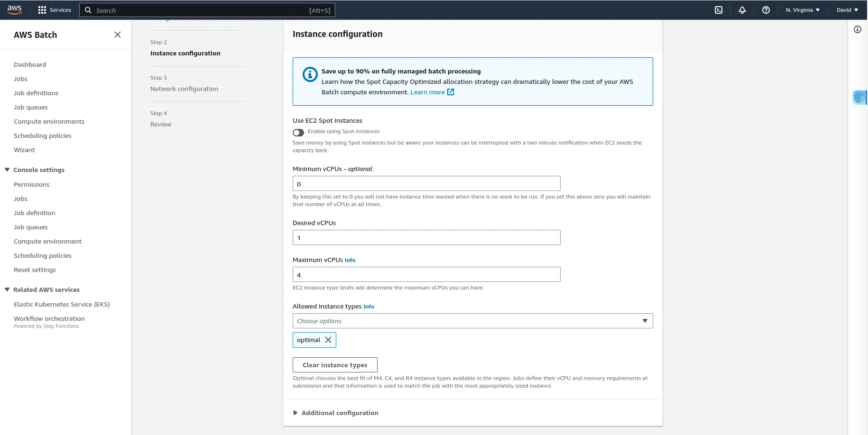Enable using Spot instances toggle
This screenshot has height=435, width=868.
pos(298,132)
